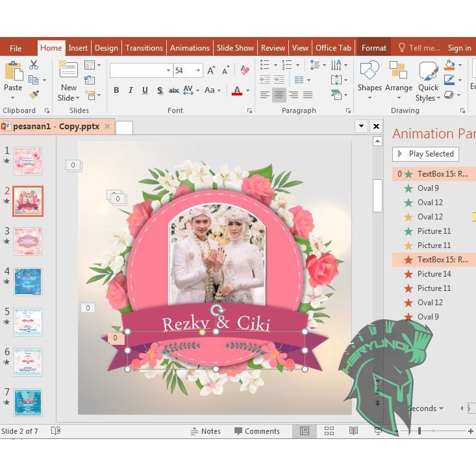Open new blank document tab

(124, 127)
